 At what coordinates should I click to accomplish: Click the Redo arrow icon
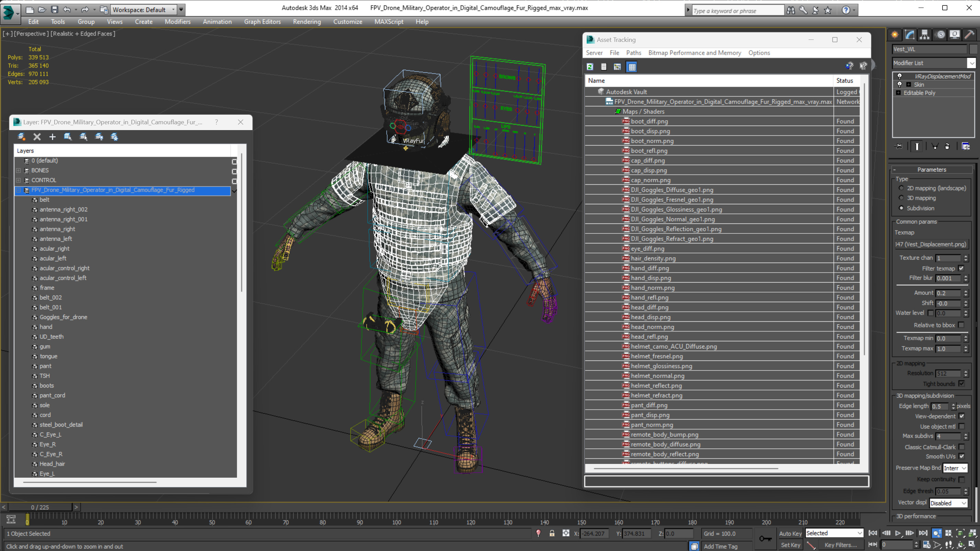coord(85,10)
